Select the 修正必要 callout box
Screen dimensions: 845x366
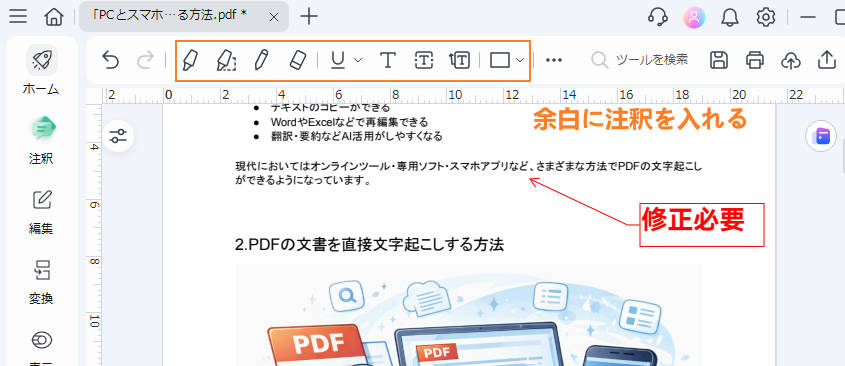click(702, 225)
